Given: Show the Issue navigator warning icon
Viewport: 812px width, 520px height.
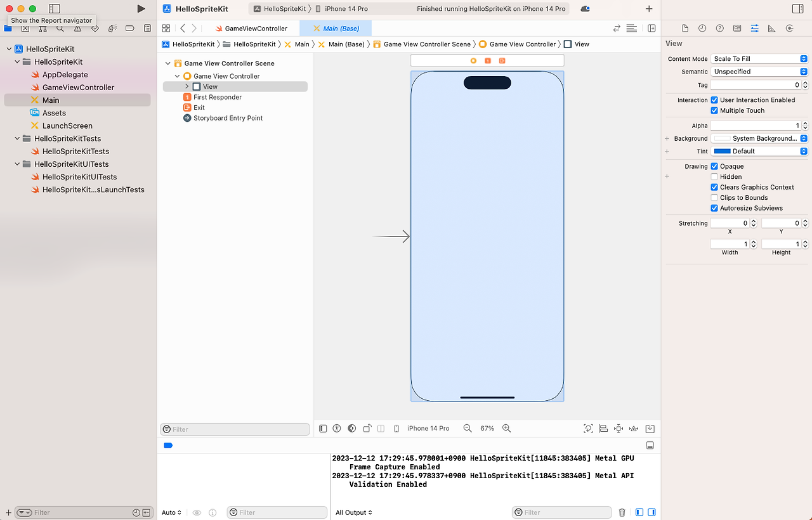Looking at the screenshot, I should pos(77,29).
